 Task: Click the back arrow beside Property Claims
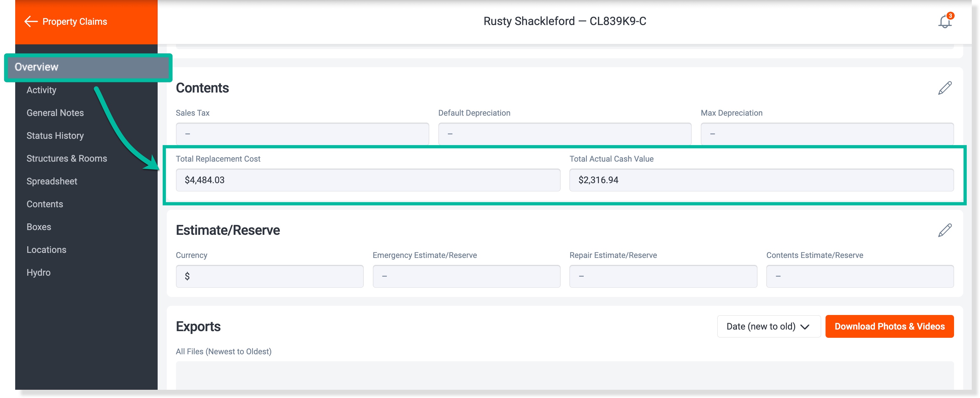click(31, 22)
